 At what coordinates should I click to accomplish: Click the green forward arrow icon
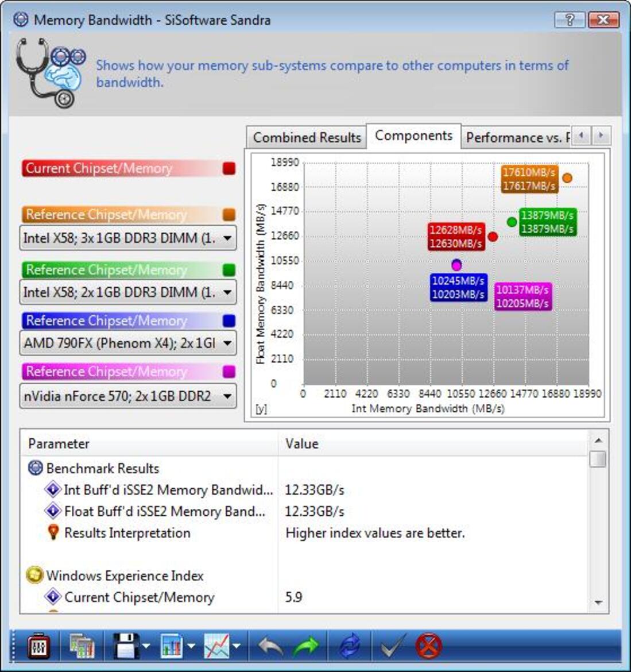point(306,646)
